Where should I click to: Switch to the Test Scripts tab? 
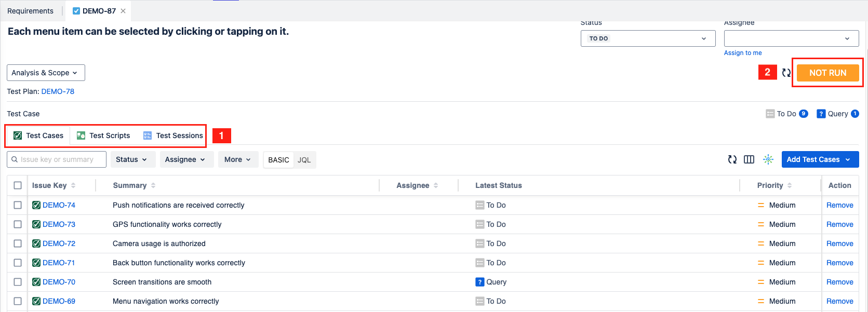tap(103, 135)
